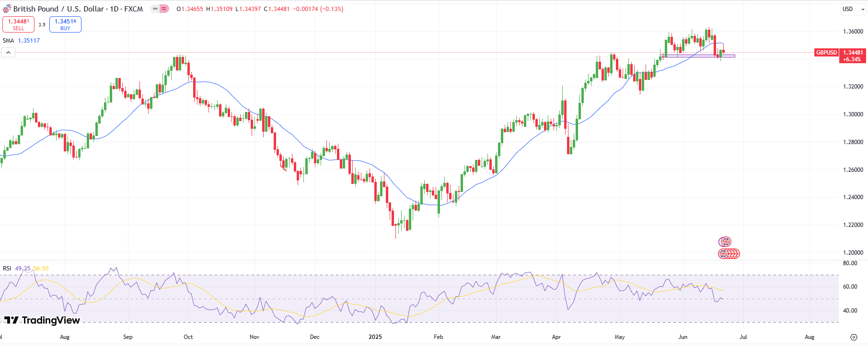Click the first Aug label on time axis
Screen dimensions: 868x348
click(x=65, y=337)
